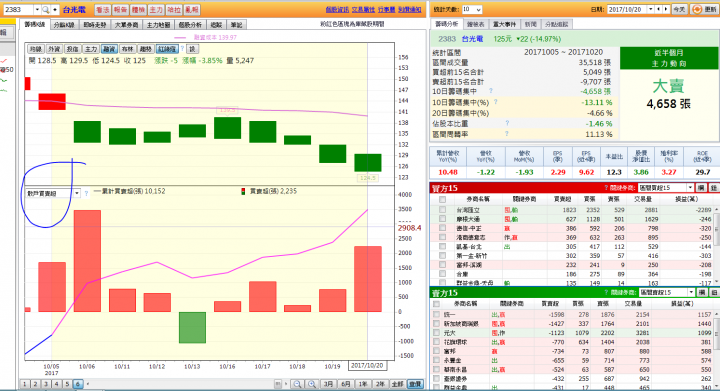Toggle checkbox for 摩根大通 row
This screenshot has width=720, height=391.
click(442, 219)
